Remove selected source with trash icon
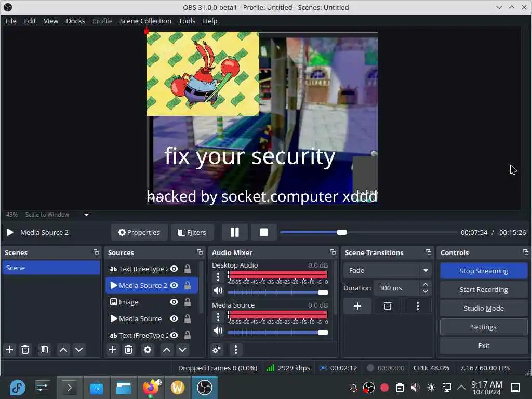532x399 pixels. pyautogui.click(x=128, y=350)
